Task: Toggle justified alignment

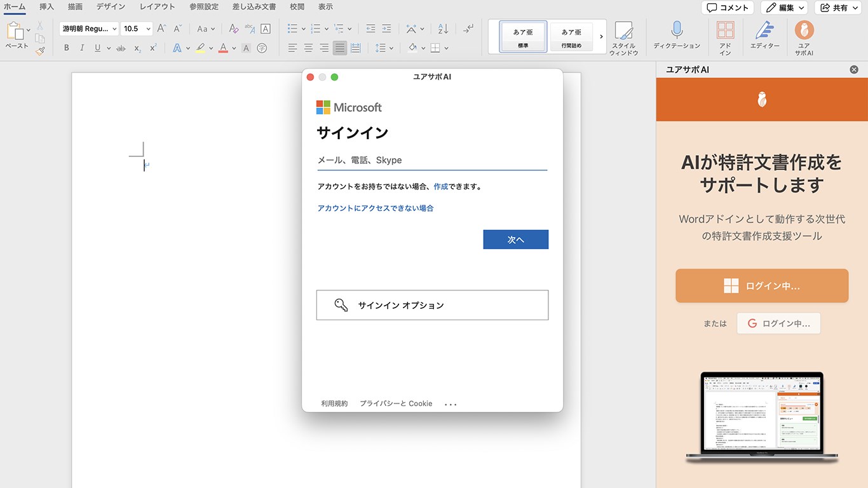Action: 340,48
